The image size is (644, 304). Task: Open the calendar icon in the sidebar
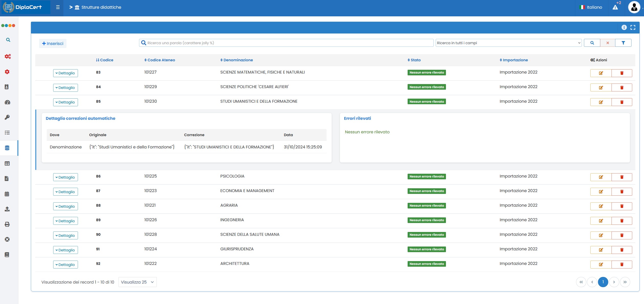(x=7, y=194)
